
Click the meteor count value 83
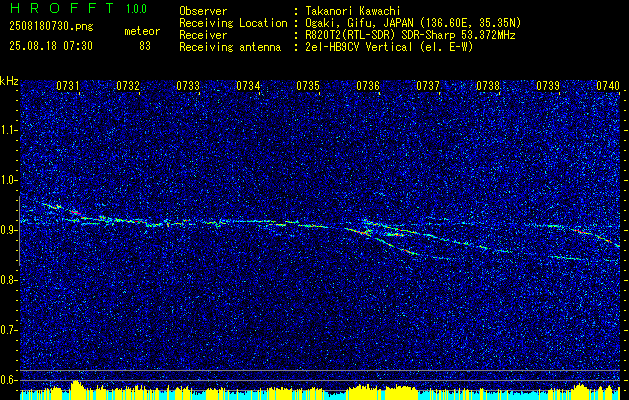coord(145,46)
